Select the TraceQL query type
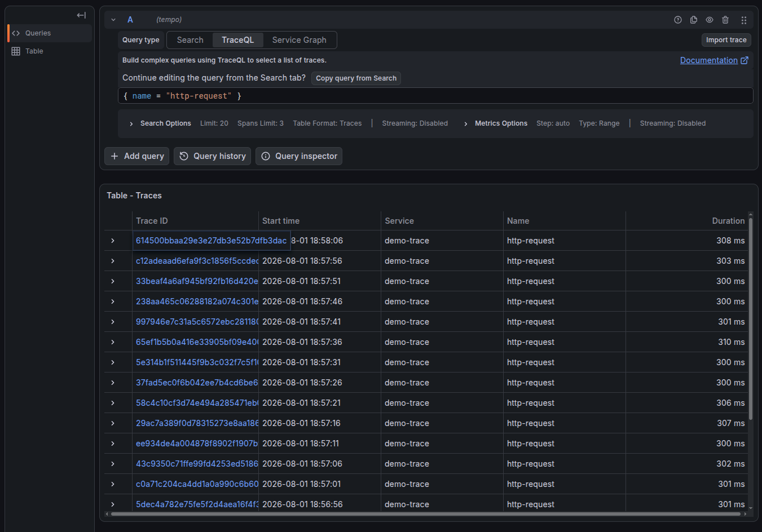The height and width of the screenshot is (532, 762). (x=237, y=40)
